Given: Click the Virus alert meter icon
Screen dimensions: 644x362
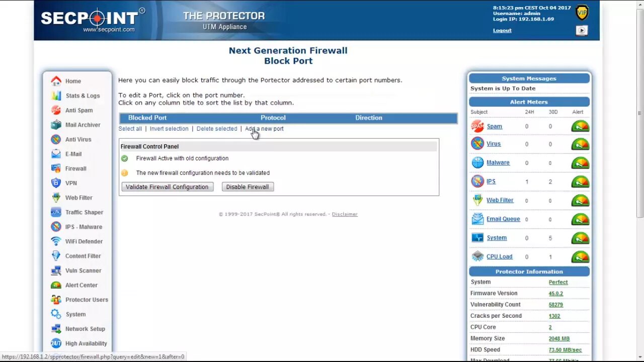Looking at the screenshot, I should pos(477,144).
